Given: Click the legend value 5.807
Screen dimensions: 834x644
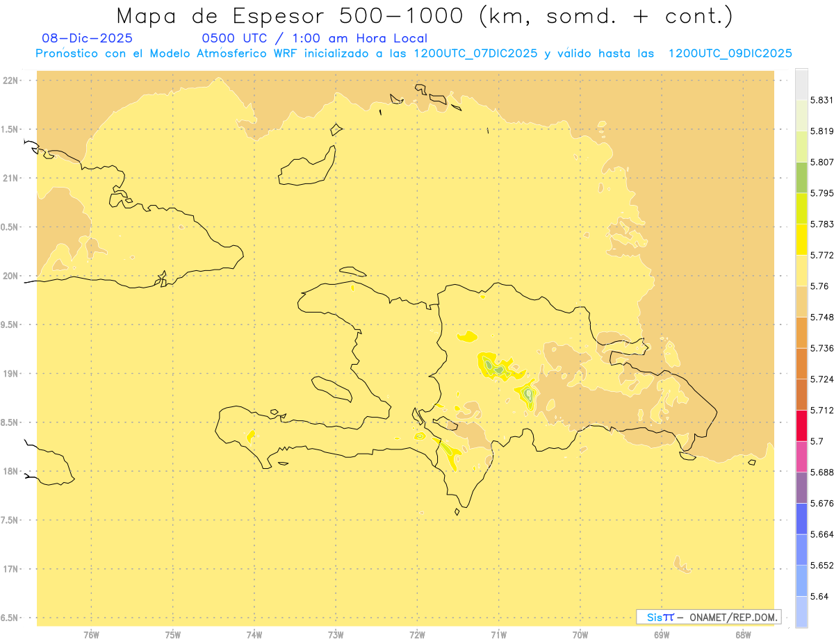Looking at the screenshot, I should 822,162.
